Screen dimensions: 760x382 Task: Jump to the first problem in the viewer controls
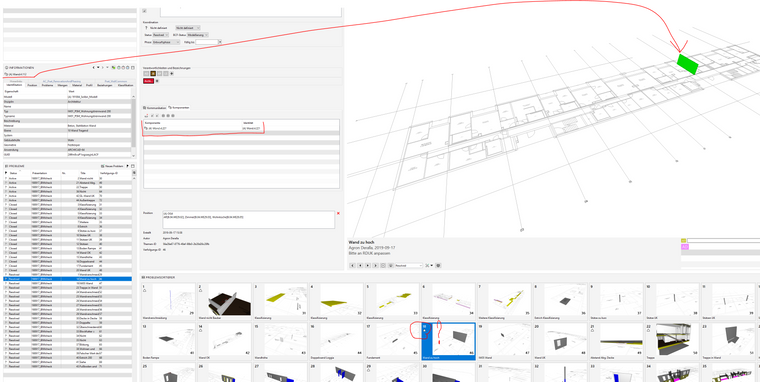[352, 265]
